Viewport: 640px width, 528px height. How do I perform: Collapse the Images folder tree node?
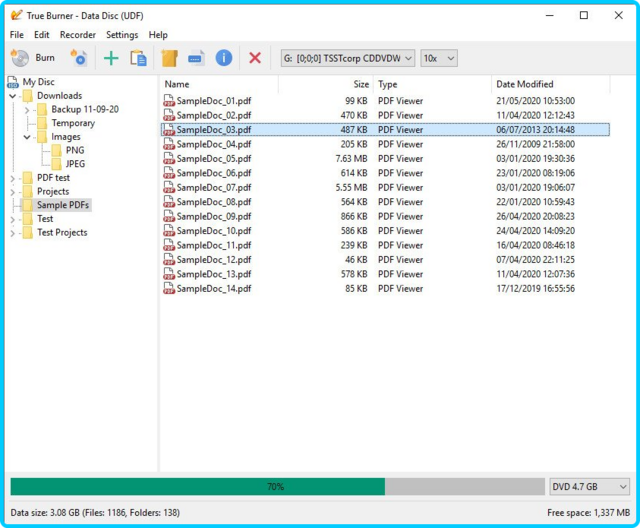tap(27, 137)
